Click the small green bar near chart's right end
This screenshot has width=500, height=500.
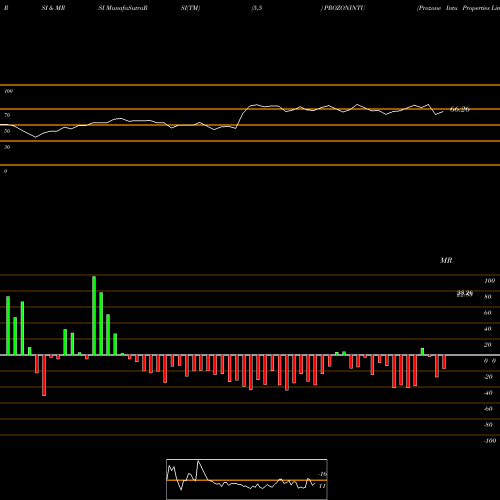pos(422,352)
